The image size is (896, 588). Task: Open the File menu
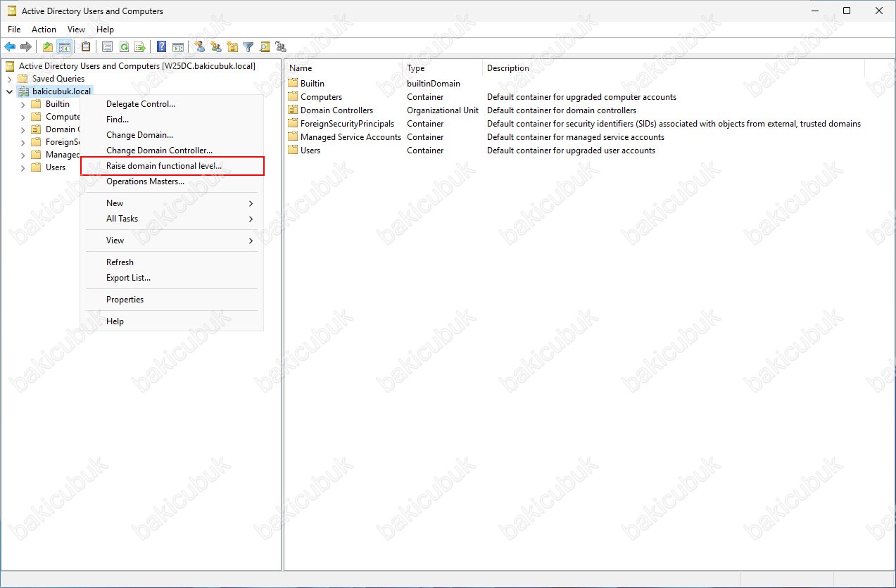(x=14, y=30)
